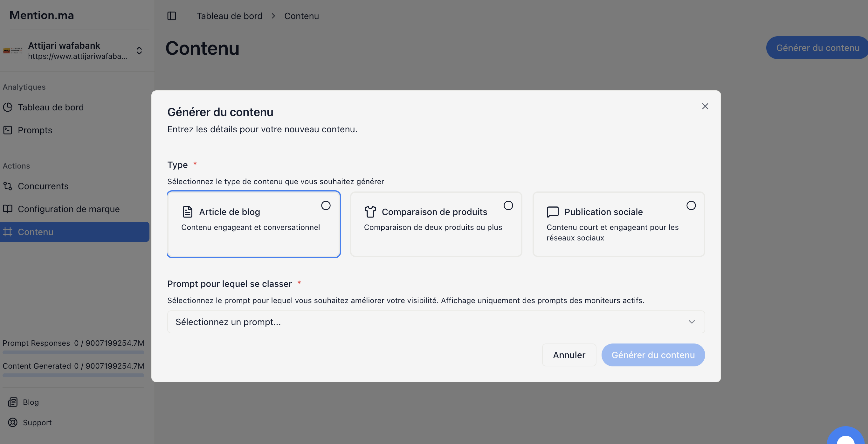
Task: Select the Comparaison de produits radio button
Action: coord(508,206)
